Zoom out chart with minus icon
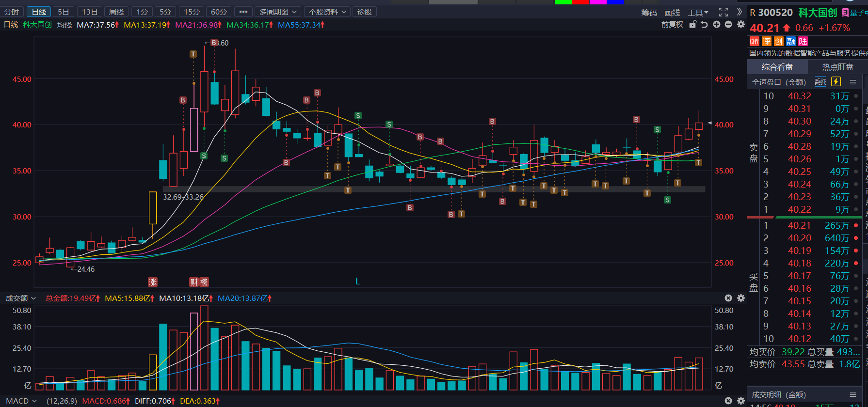This screenshot has height=407, width=868. [x=728, y=25]
